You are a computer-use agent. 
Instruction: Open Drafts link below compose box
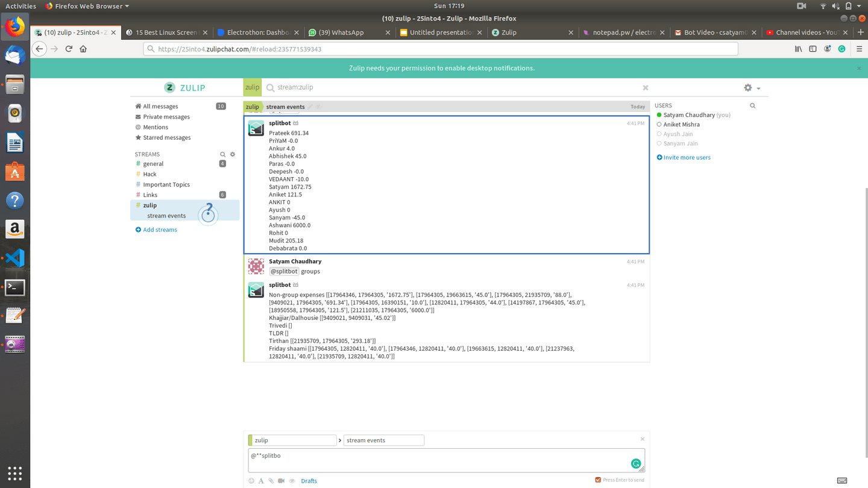point(309,481)
